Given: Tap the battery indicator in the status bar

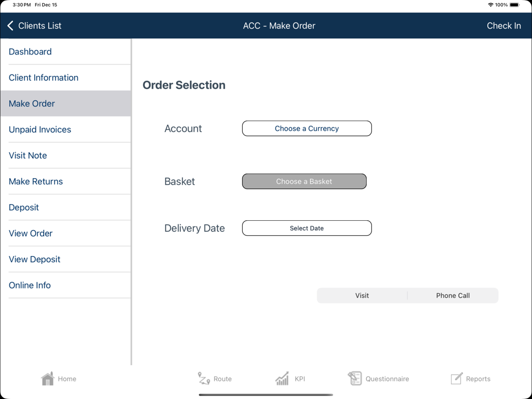Looking at the screenshot, I should click(513, 5).
